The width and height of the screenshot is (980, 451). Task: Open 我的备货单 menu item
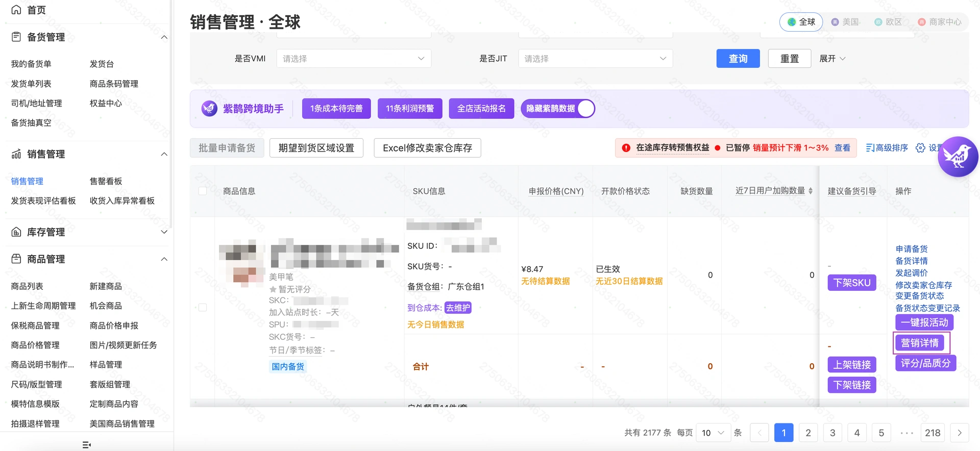31,64
